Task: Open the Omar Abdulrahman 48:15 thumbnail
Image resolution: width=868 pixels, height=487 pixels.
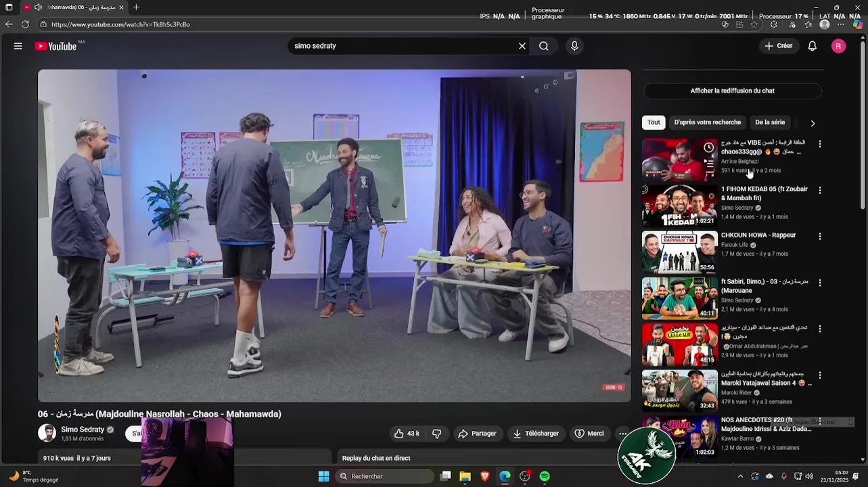Action: [679, 344]
